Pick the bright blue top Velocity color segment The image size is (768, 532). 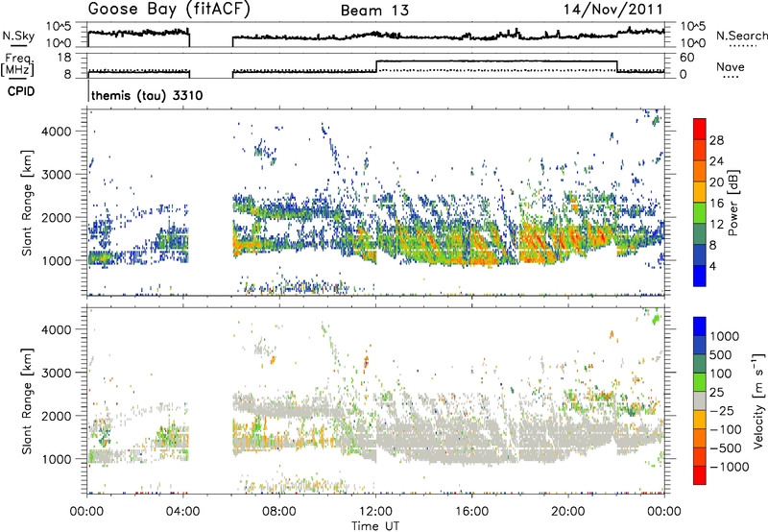pyautogui.click(x=700, y=326)
